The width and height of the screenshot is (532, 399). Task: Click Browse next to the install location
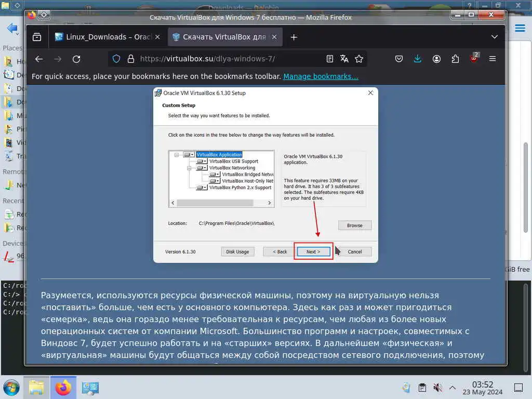[354, 225]
